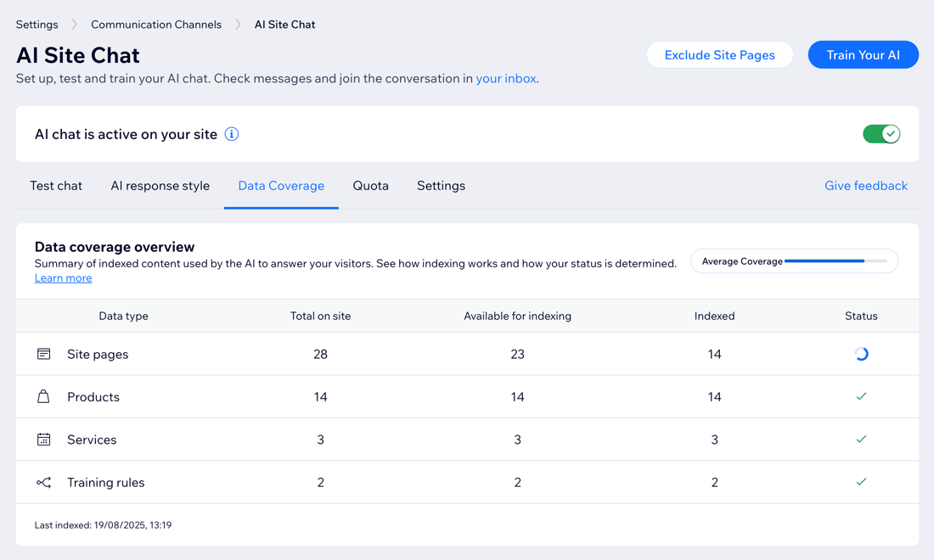Click the info icon beside AI chat status

[x=231, y=134]
